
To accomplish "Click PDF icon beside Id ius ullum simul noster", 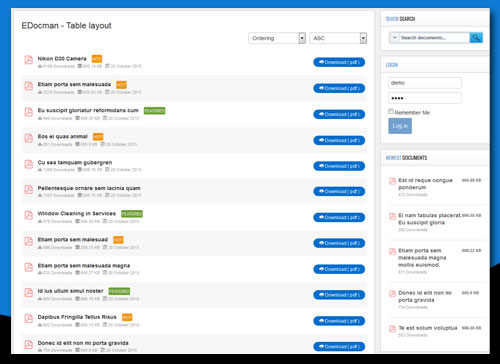I will point(29,293).
